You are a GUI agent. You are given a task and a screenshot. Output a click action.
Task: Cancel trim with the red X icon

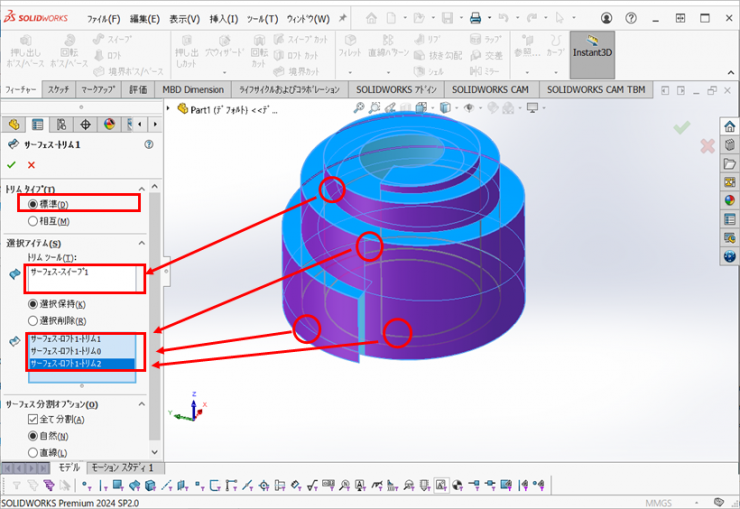pos(31,165)
